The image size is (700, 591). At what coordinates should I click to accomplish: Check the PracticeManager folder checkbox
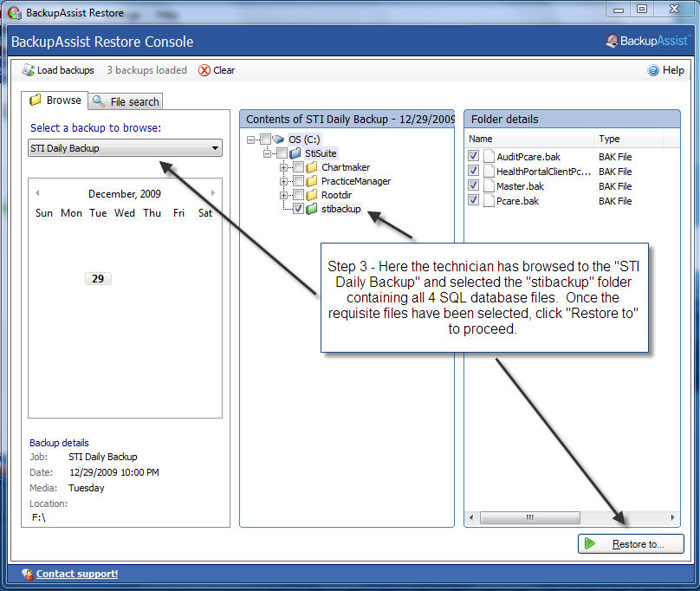coord(299,181)
